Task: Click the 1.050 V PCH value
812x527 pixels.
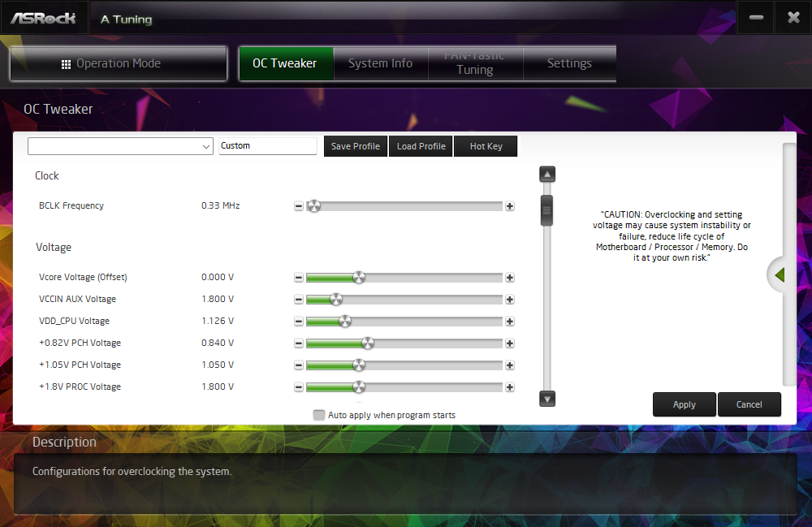Action: coord(218,365)
